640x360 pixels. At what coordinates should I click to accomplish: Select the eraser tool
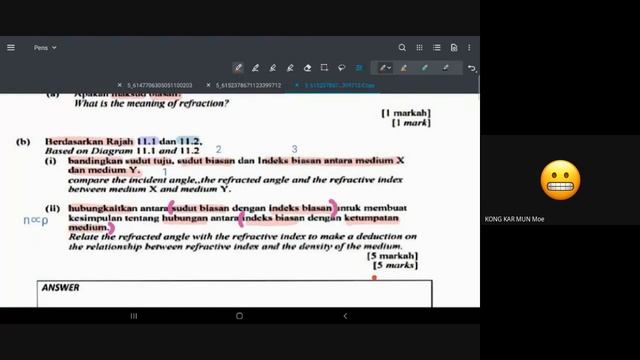307,68
